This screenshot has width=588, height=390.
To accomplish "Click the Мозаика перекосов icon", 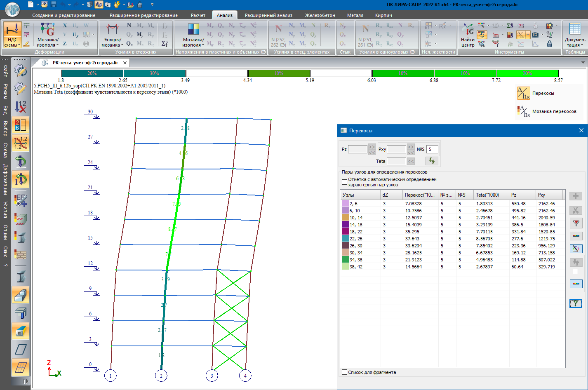I will (523, 111).
